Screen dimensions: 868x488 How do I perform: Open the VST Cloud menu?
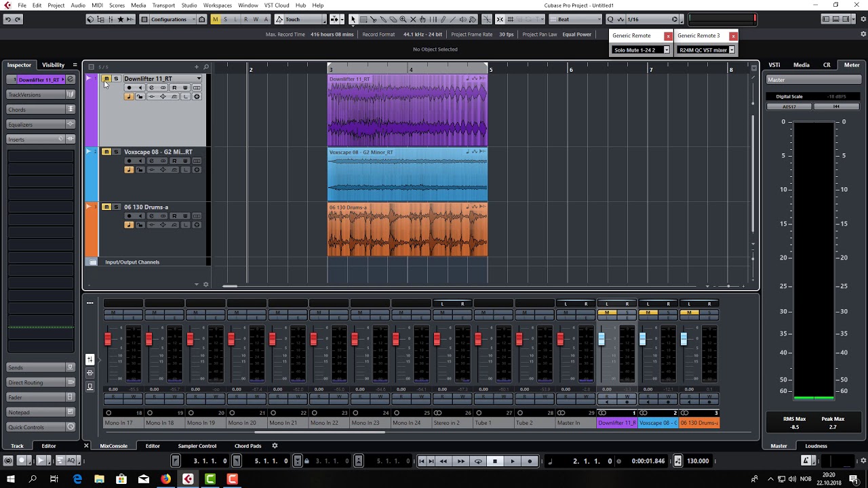pyautogui.click(x=277, y=5)
